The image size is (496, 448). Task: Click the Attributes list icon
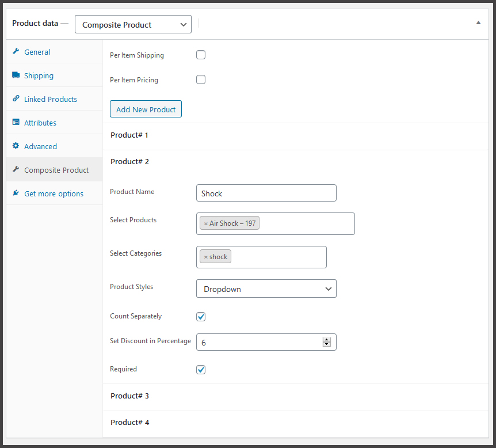click(x=16, y=123)
